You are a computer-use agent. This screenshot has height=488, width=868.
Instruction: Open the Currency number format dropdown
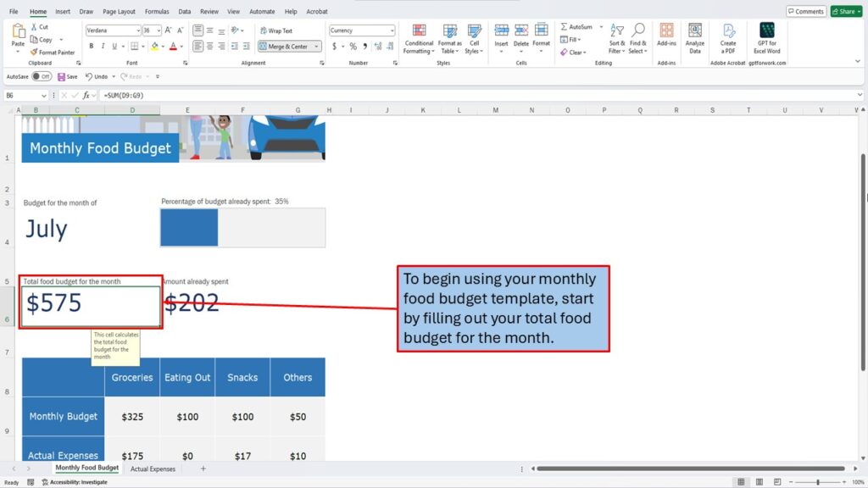click(x=391, y=30)
